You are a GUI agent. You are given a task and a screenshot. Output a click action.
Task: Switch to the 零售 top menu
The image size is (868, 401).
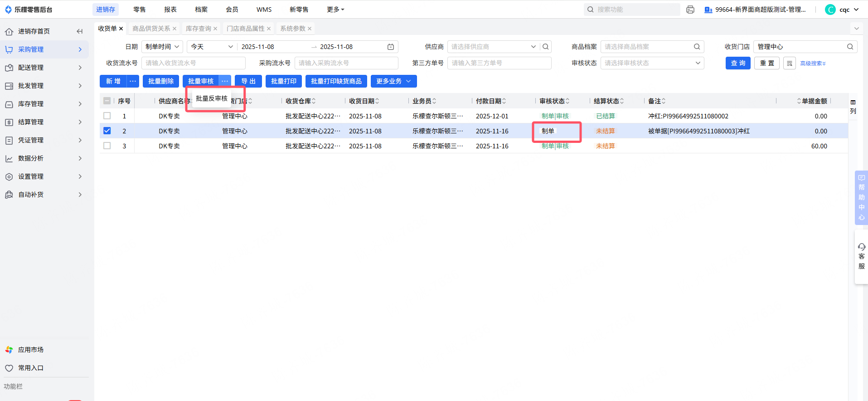click(140, 10)
